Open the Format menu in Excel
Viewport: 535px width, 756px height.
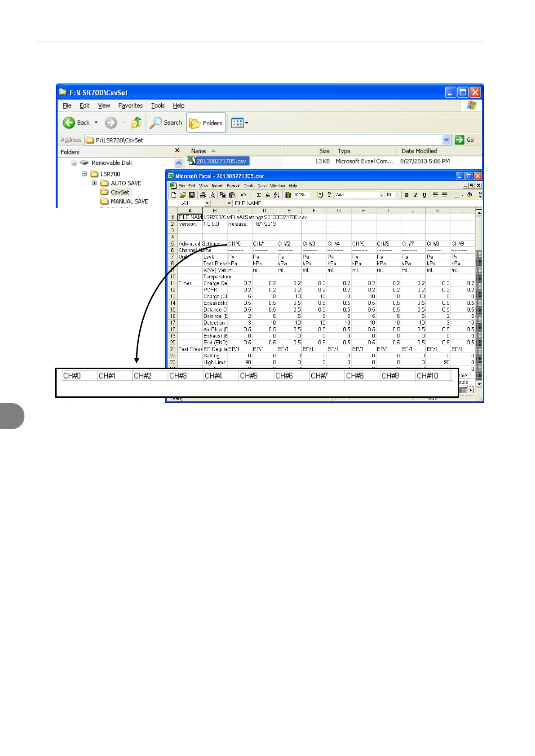[x=234, y=186]
